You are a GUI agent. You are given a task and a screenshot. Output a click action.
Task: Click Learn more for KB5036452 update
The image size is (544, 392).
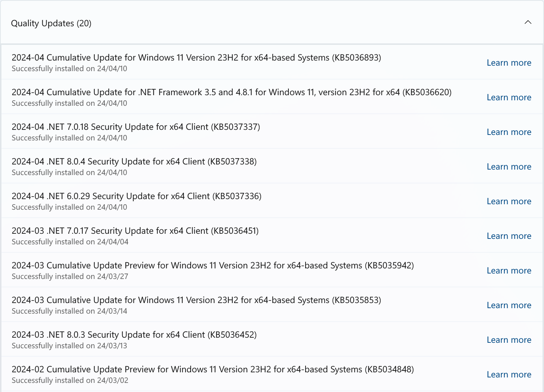click(x=509, y=340)
